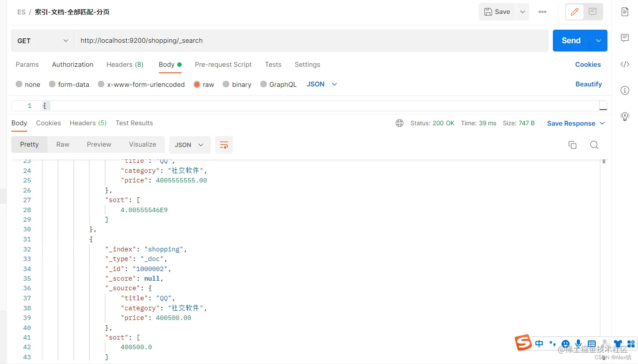Image resolution: width=638 pixels, height=364 pixels.
Task: Click the Sogou emoji smiley icon
Action: point(566,343)
